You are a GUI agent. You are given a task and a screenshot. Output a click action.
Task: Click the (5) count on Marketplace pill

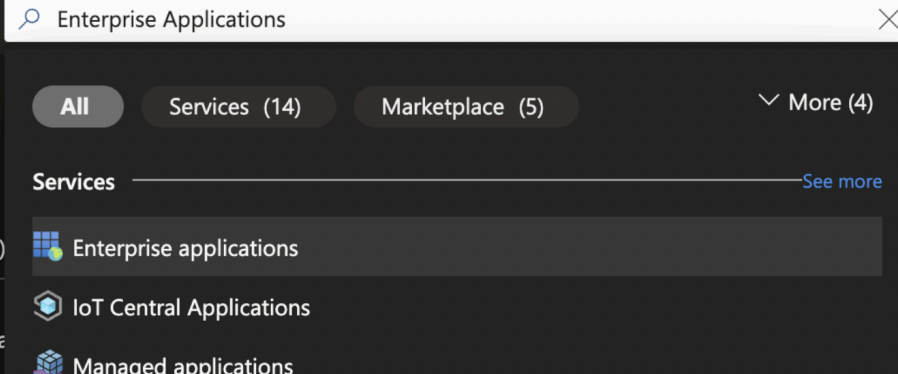pyautogui.click(x=531, y=107)
